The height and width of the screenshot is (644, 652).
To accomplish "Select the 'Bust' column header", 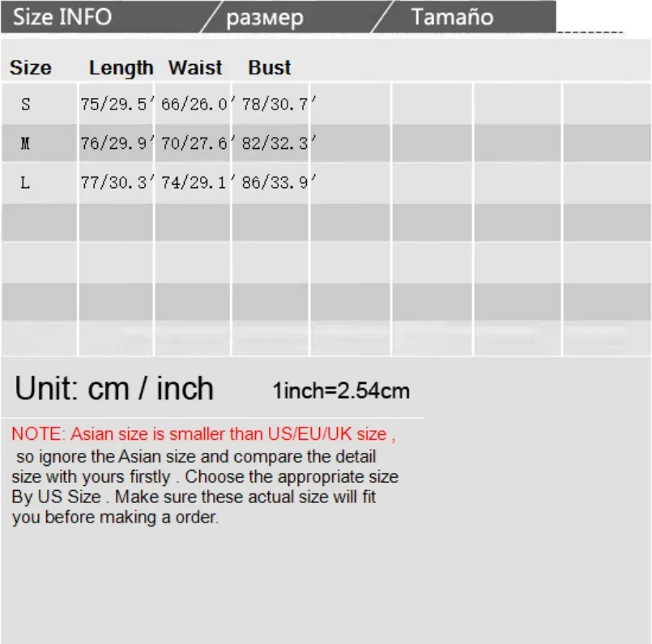I will pos(270,68).
